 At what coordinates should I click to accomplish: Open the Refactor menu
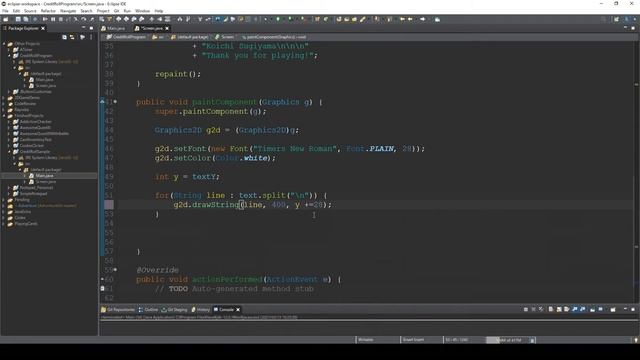pyautogui.click(x=48, y=11)
